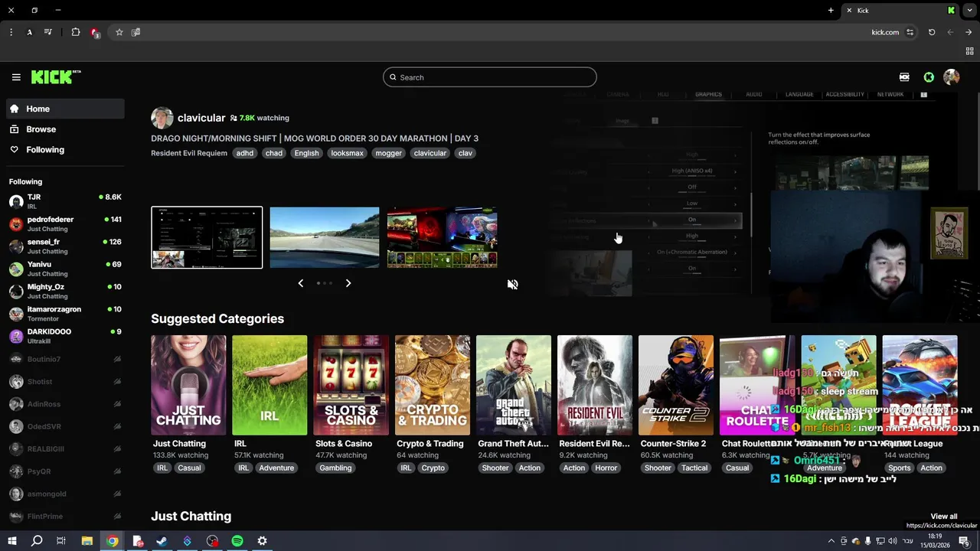Open the user avatar menu on Kick

point(952,77)
